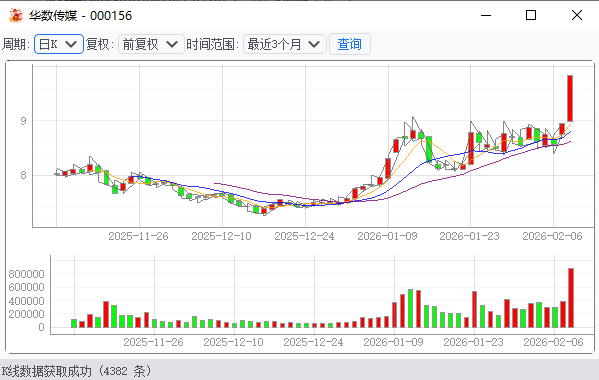Click the 2025-12-10 label under the volume chart

(233, 342)
